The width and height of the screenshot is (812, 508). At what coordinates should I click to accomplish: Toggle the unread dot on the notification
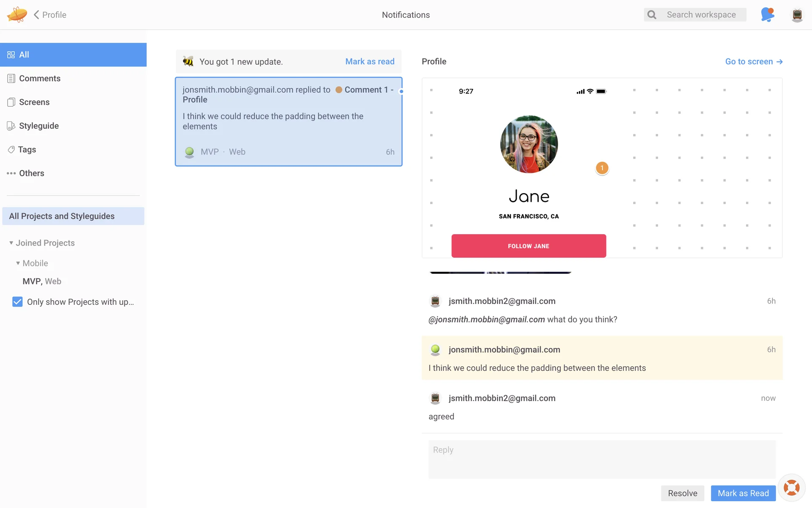point(401,91)
